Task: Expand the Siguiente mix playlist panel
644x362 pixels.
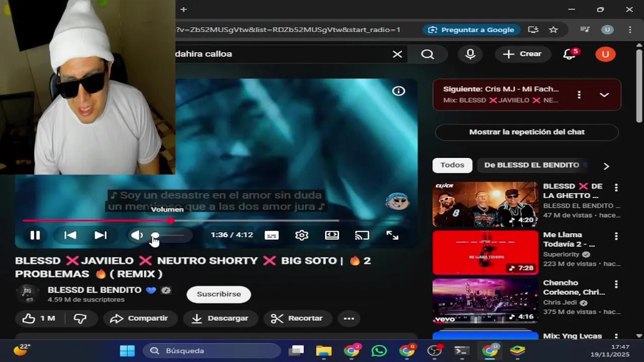Action: (x=604, y=95)
